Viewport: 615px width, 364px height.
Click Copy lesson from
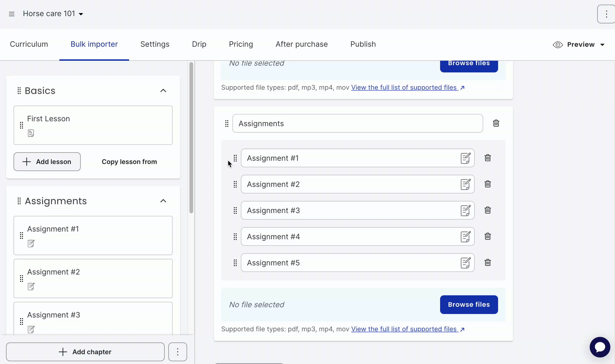click(129, 162)
